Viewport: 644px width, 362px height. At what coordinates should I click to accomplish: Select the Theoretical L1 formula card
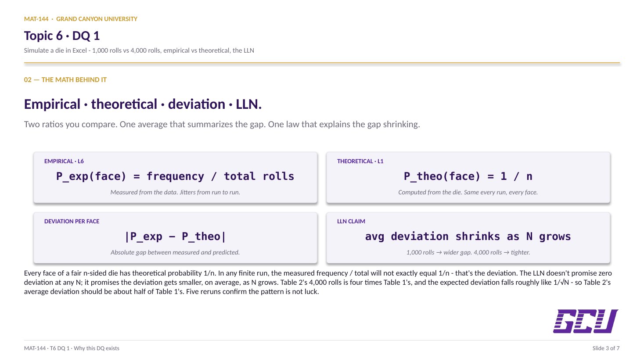468,177
